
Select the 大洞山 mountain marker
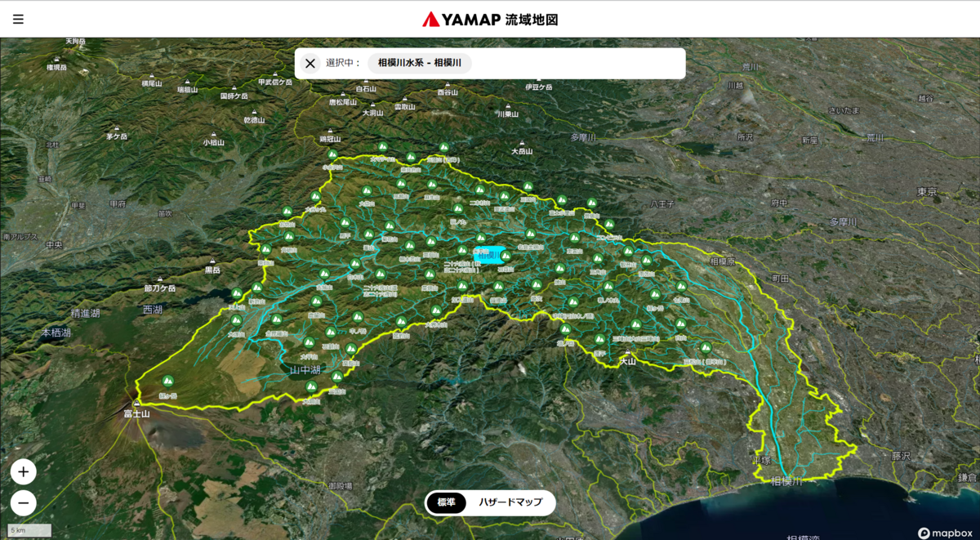tap(373, 109)
